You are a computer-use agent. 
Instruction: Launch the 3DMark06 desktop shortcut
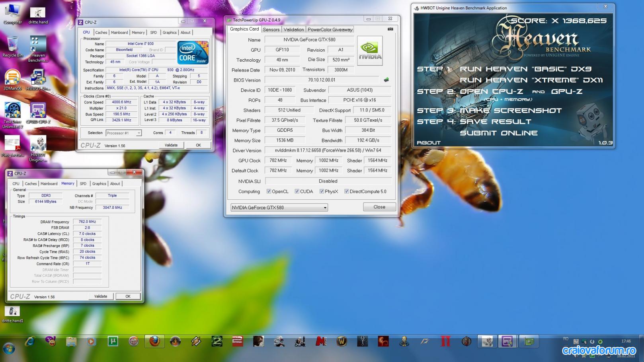pos(13,80)
